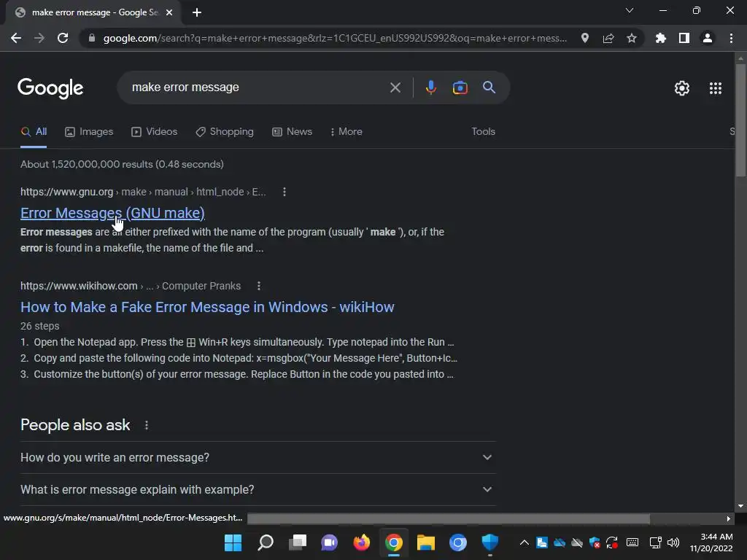The height and width of the screenshot is (560, 747).
Task: Open 'Error Messages (GNU make)' link
Action: click(112, 213)
